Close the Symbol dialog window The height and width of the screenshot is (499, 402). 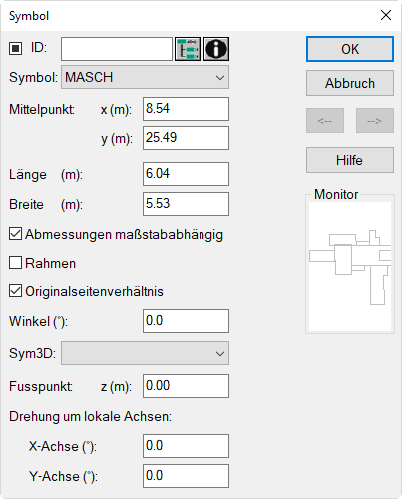coord(386,15)
